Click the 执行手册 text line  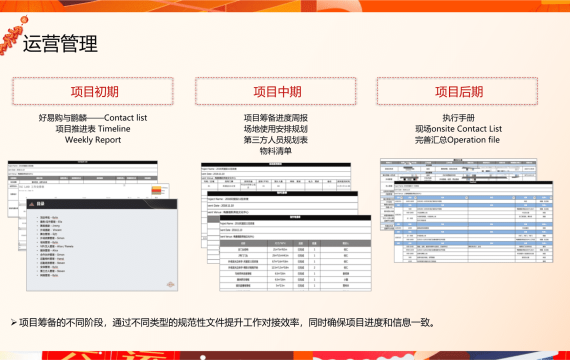pos(458,118)
